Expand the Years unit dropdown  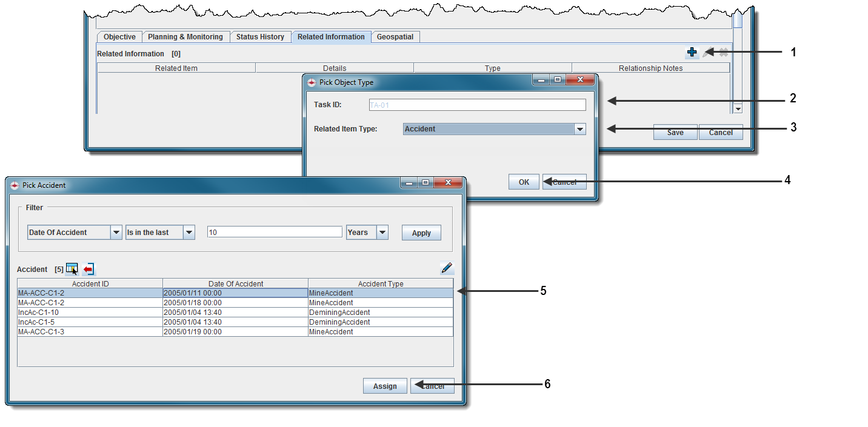(x=382, y=233)
